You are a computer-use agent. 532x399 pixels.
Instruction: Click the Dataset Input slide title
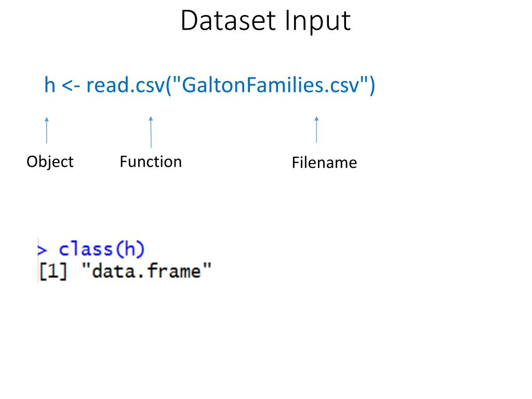coord(265,21)
